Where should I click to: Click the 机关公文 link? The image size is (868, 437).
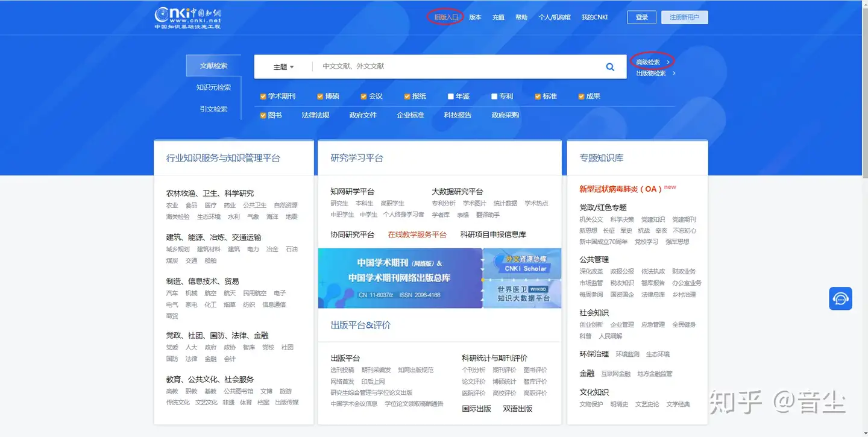[x=591, y=220]
